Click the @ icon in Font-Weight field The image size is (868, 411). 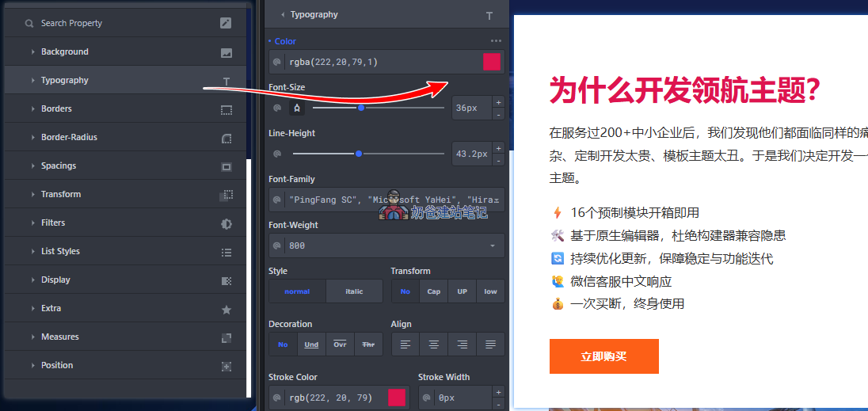[276, 245]
